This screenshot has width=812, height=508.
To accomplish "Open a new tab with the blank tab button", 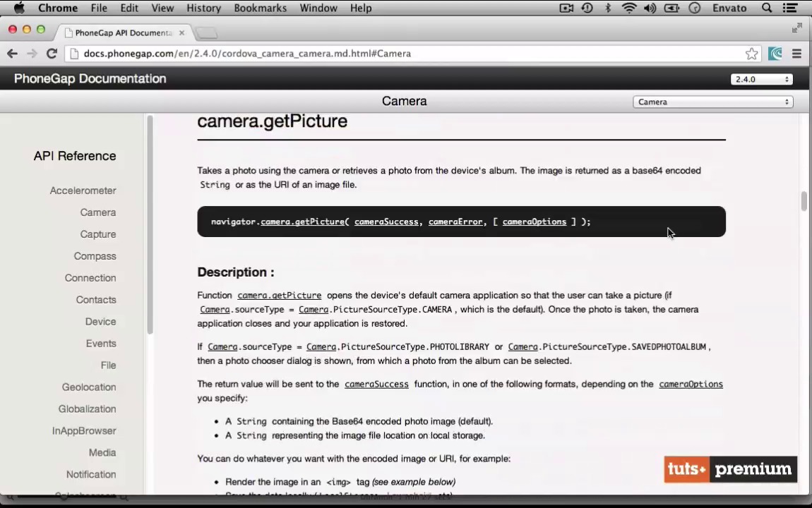I will point(207,33).
